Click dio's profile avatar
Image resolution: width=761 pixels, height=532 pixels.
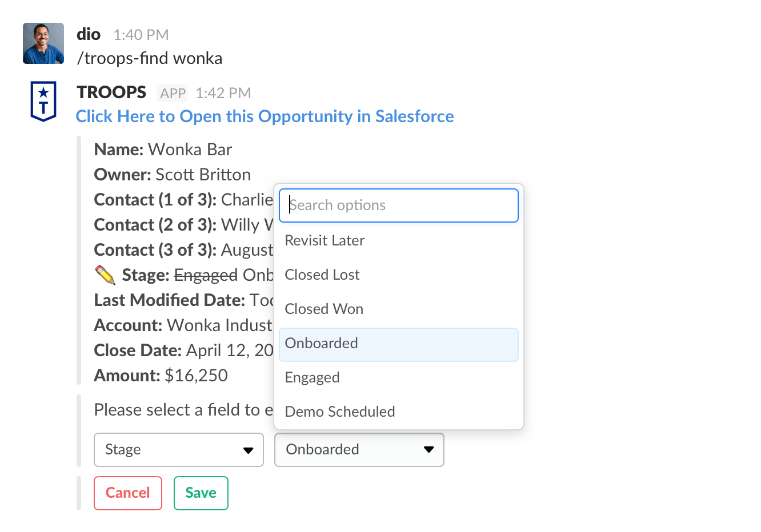[43, 43]
